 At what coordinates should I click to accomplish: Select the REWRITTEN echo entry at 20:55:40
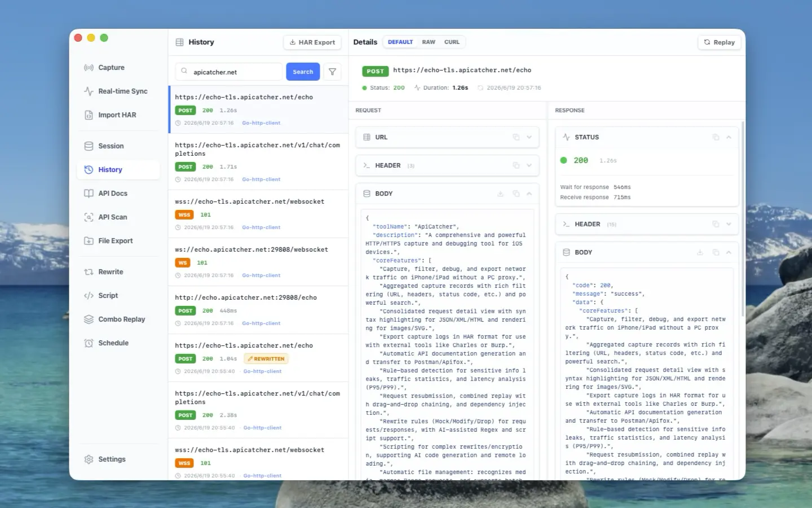coord(258,358)
